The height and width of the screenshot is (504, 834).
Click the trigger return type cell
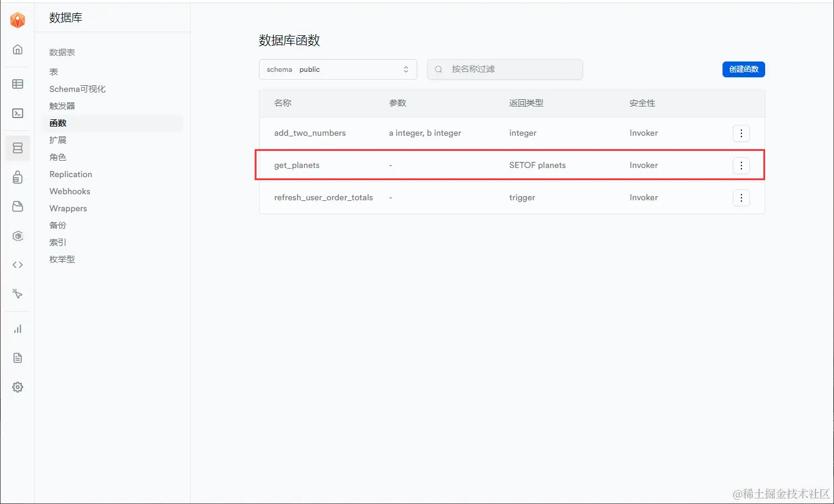click(522, 198)
